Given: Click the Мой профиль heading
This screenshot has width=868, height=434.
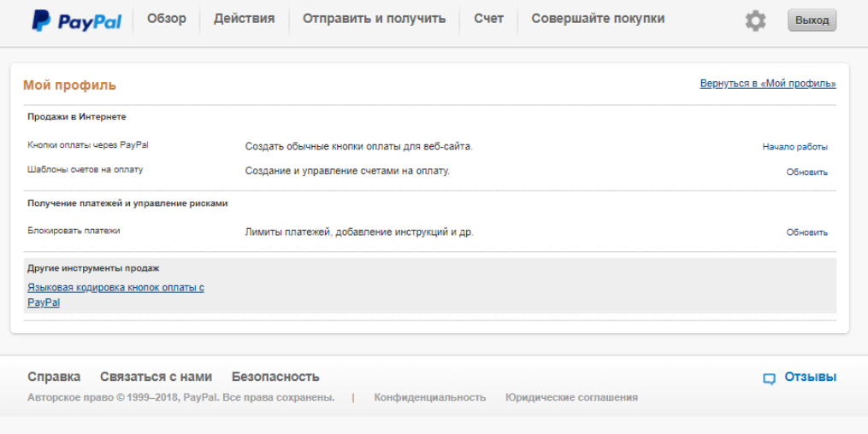Looking at the screenshot, I should coord(70,85).
